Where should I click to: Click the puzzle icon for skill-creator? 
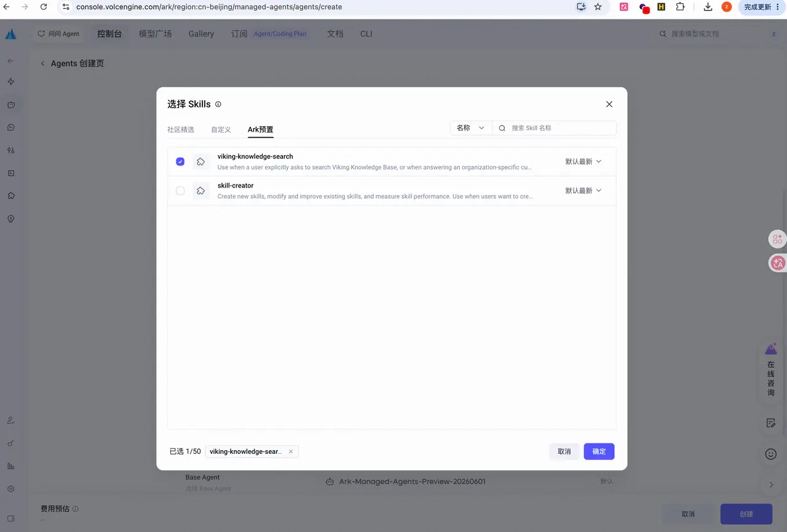coord(200,191)
